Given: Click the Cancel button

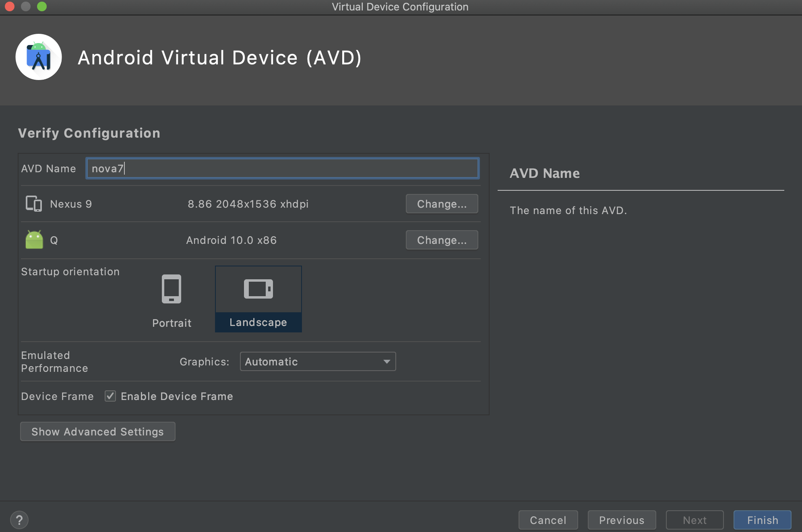Looking at the screenshot, I should pos(548,520).
